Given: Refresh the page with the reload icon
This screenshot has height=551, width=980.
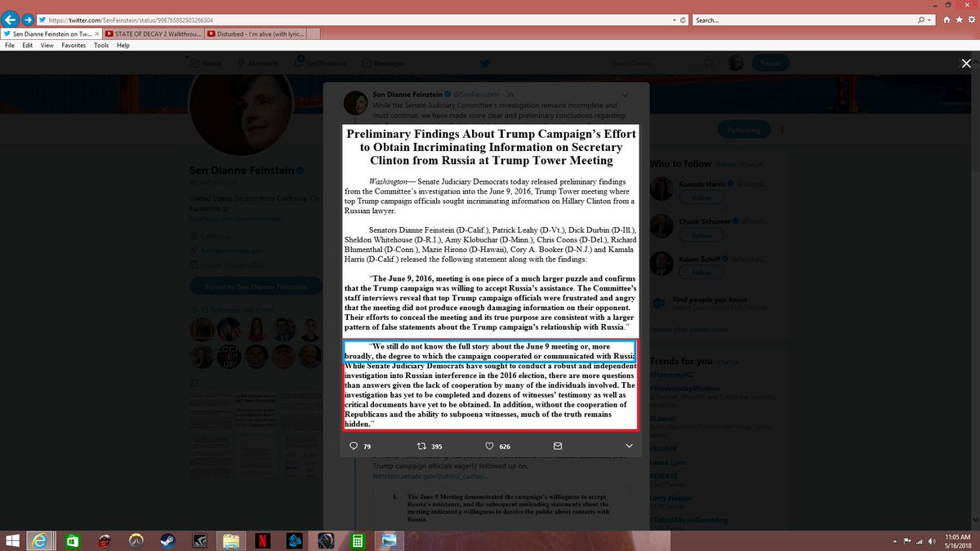Looking at the screenshot, I should point(683,19).
